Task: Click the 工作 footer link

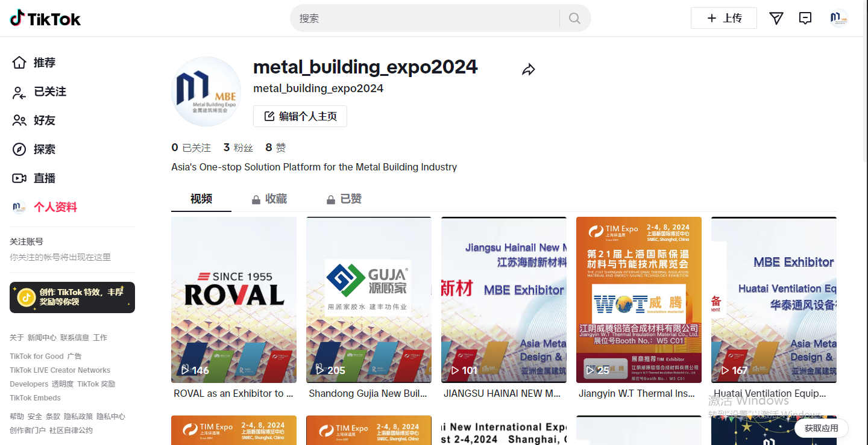Action: (100, 338)
